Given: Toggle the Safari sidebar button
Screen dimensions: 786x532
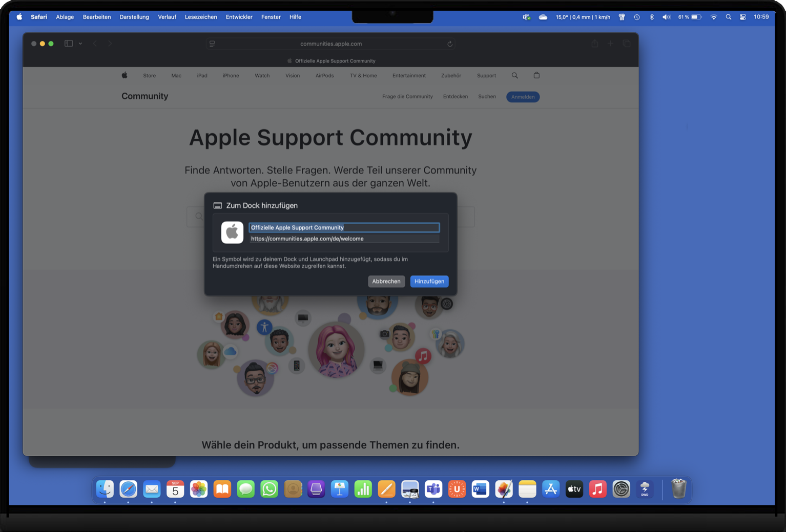Looking at the screenshot, I should point(69,44).
